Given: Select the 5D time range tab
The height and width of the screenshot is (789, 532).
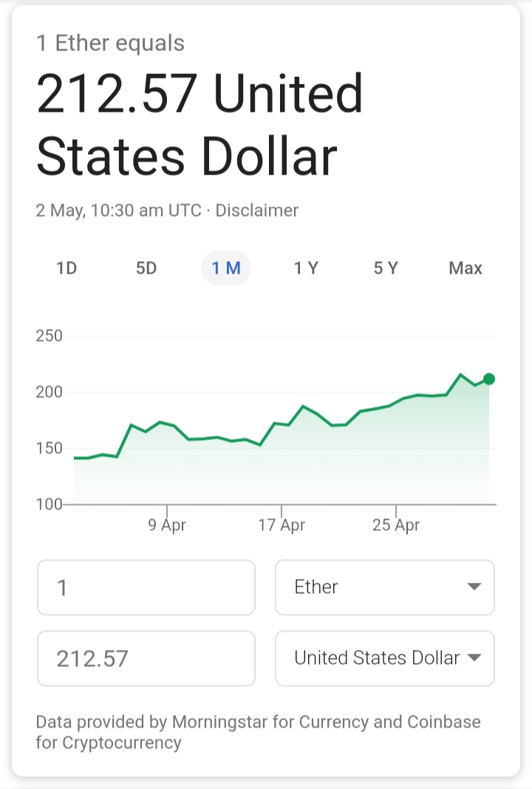Looking at the screenshot, I should pos(146,268).
